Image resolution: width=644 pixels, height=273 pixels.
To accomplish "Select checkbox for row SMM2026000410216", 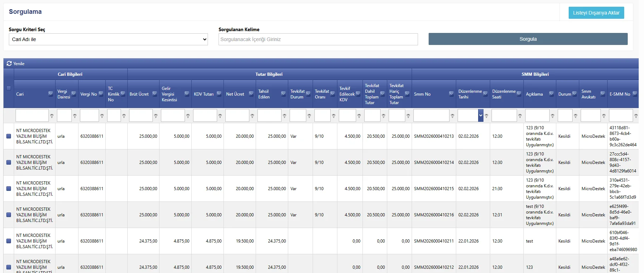I will pos(8,215).
